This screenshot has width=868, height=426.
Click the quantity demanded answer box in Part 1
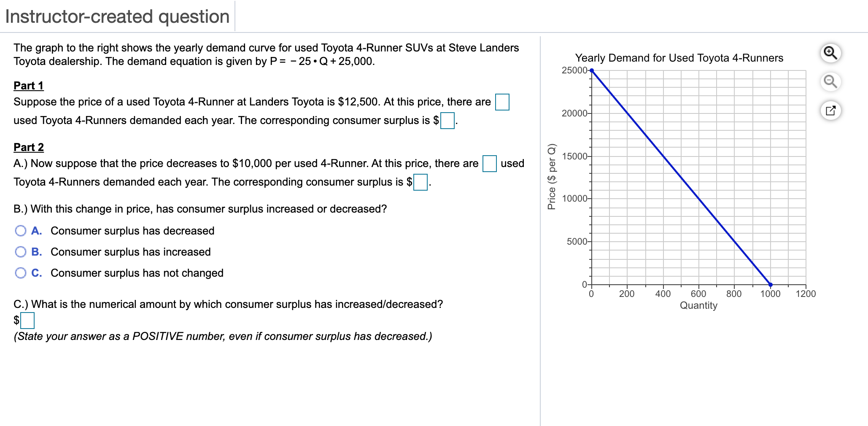coord(502,102)
